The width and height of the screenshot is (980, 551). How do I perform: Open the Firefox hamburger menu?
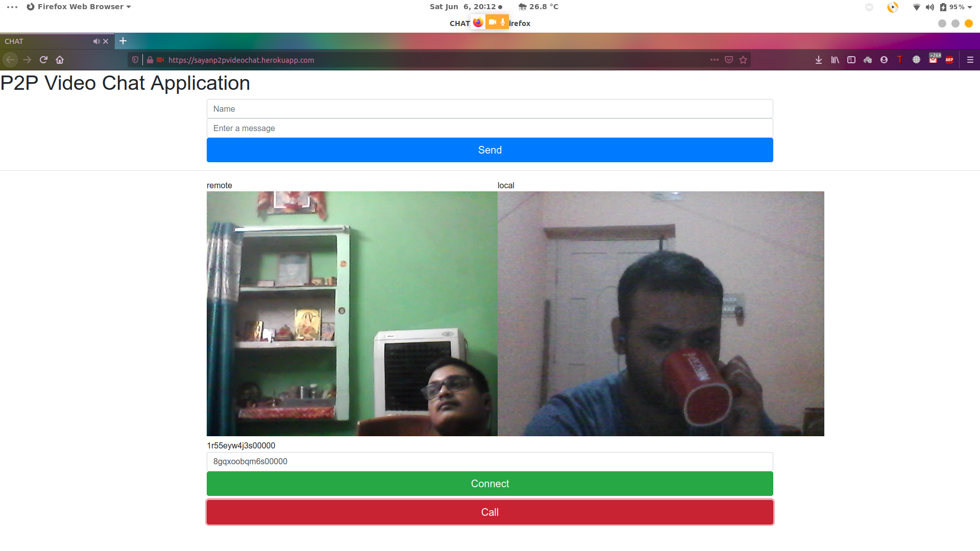[x=970, y=60]
